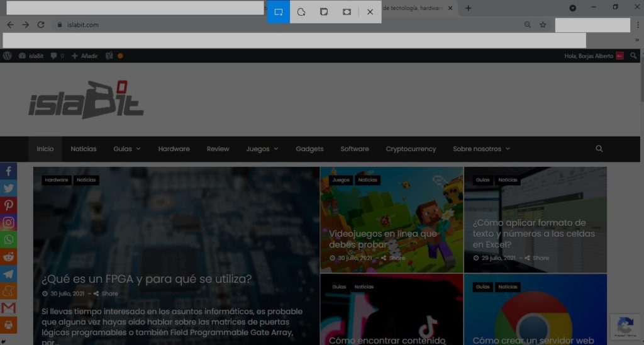Select the fullscreen snip mode
Image resolution: width=644 pixels, height=345 pixels.
[x=347, y=12]
